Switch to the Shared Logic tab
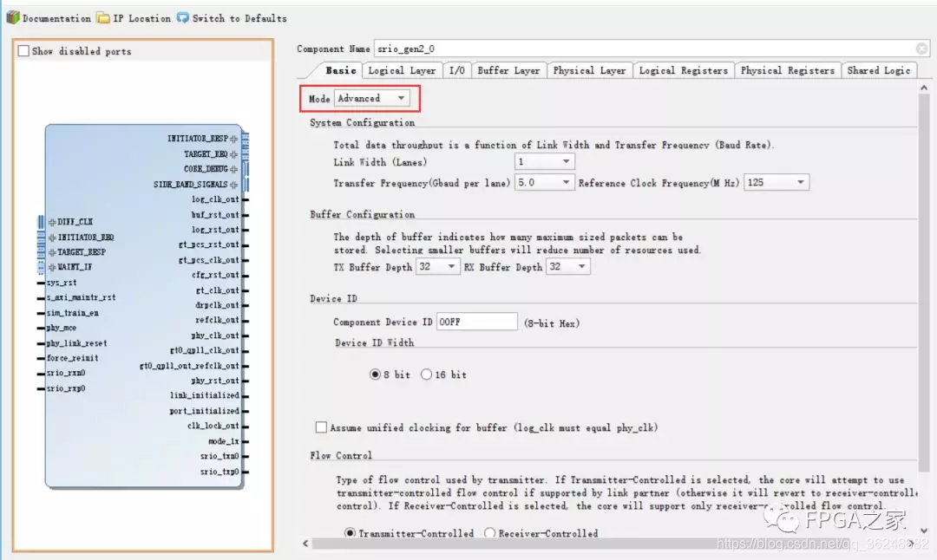This screenshot has height=560, width=937. pos(878,70)
